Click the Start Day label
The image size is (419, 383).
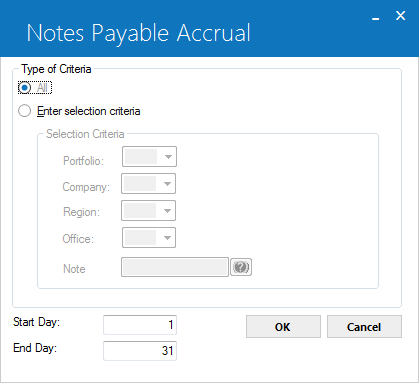(x=36, y=322)
